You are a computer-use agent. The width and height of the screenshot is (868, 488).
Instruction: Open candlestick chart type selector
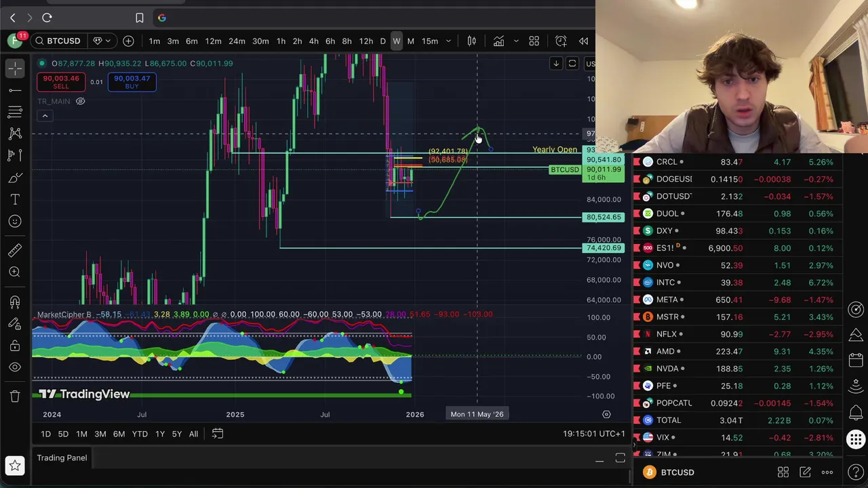[471, 41]
